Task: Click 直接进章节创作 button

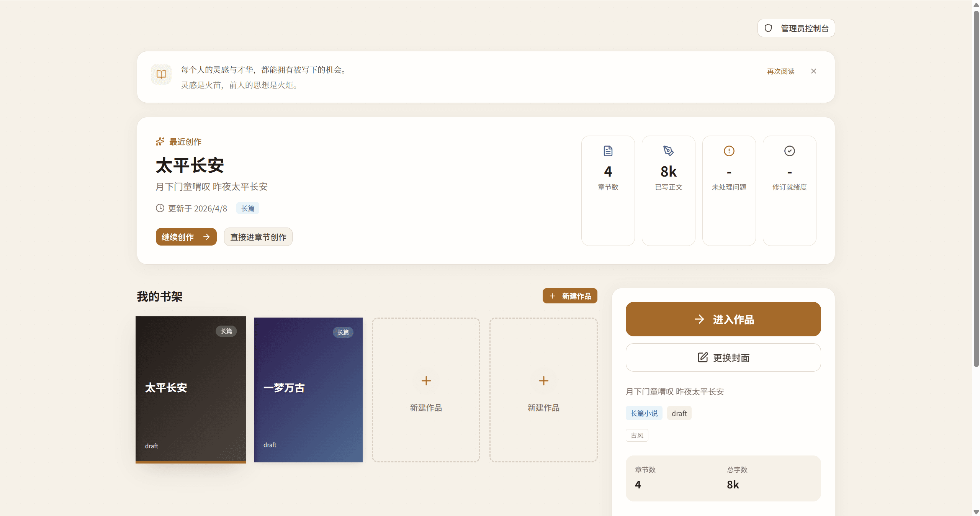Action: 258,237
